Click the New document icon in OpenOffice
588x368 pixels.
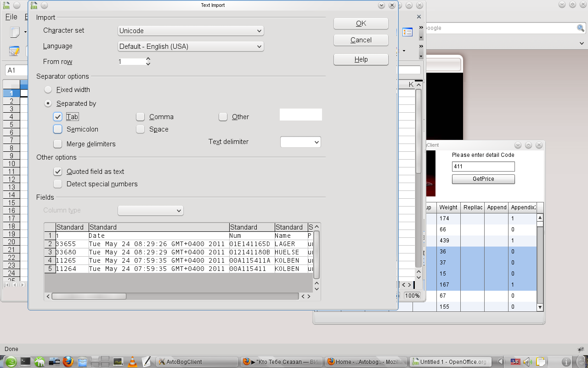click(x=15, y=32)
